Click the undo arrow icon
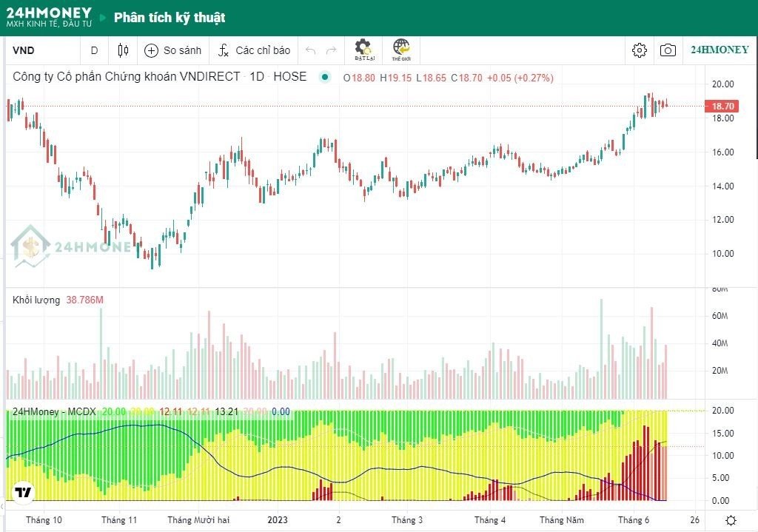This screenshot has height=532, width=758. (x=311, y=50)
